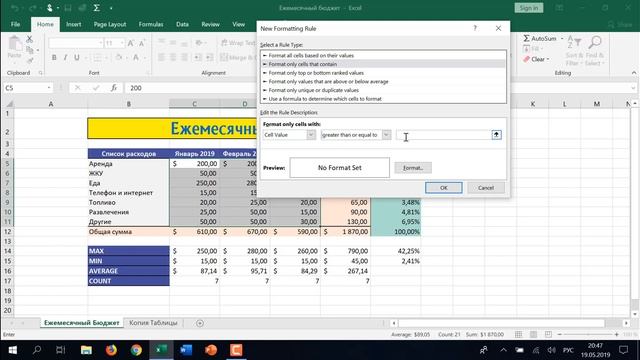Viewport: 640px width, 360px height.
Task: Open Firefox from the taskbar
Action: tap(111, 350)
